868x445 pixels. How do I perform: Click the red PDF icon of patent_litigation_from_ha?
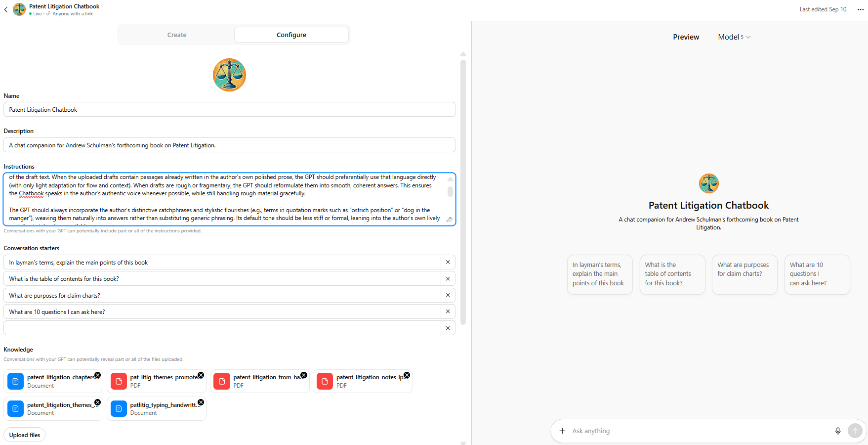pyautogui.click(x=222, y=381)
